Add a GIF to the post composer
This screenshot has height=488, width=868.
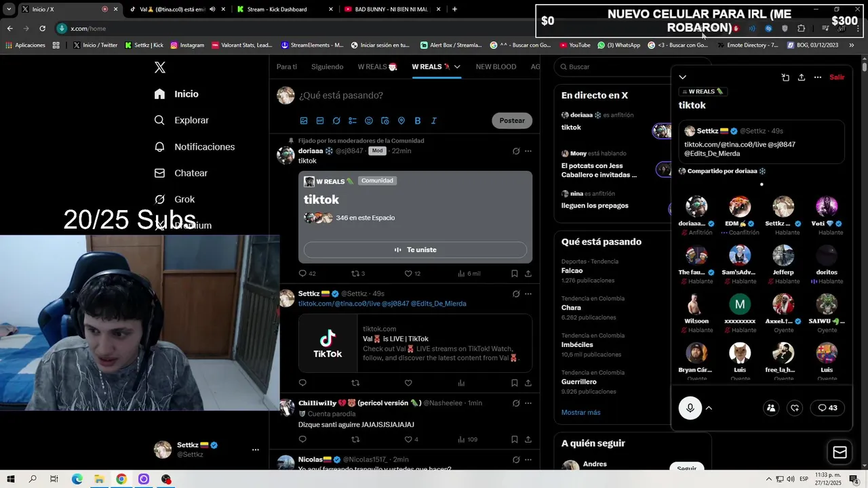pos(320,121)
